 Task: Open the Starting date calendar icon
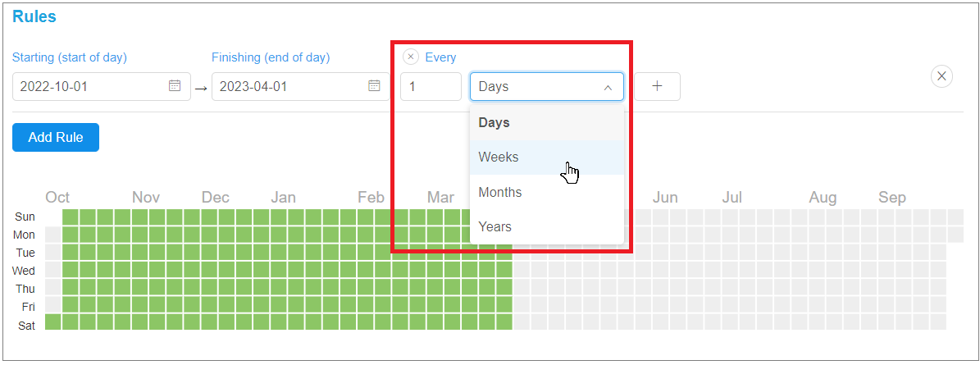[x=175, y=86]
